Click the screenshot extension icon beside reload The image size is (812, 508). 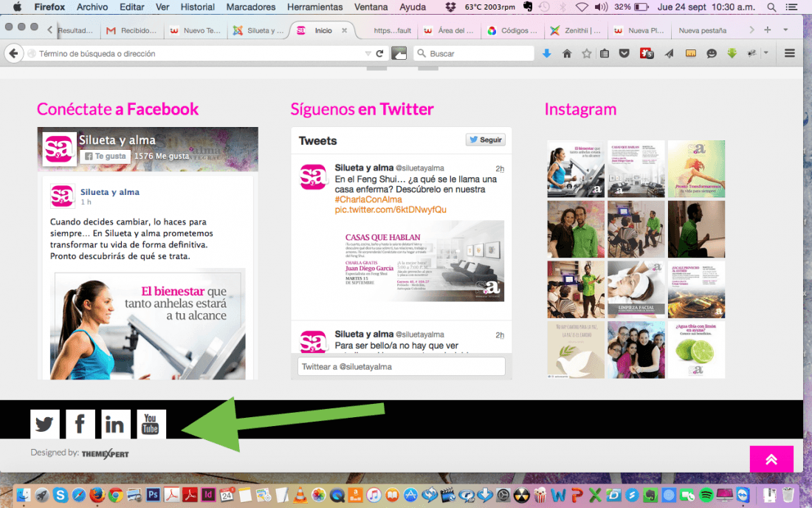(x=399, y=53)
